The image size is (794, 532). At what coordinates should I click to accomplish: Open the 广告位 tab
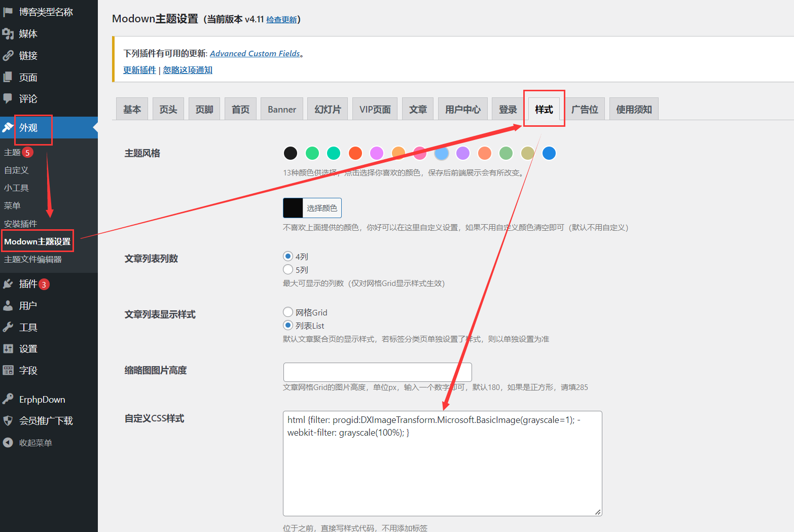(x=585, y=109)
